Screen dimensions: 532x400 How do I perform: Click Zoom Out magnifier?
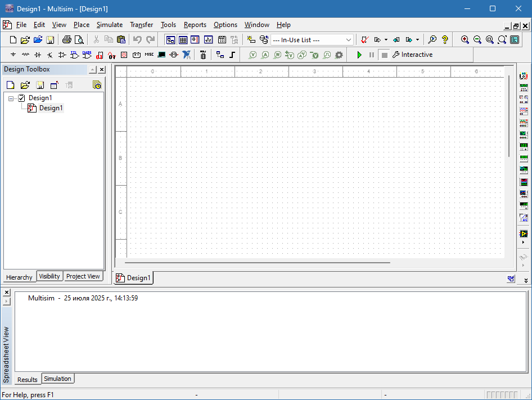477,40
